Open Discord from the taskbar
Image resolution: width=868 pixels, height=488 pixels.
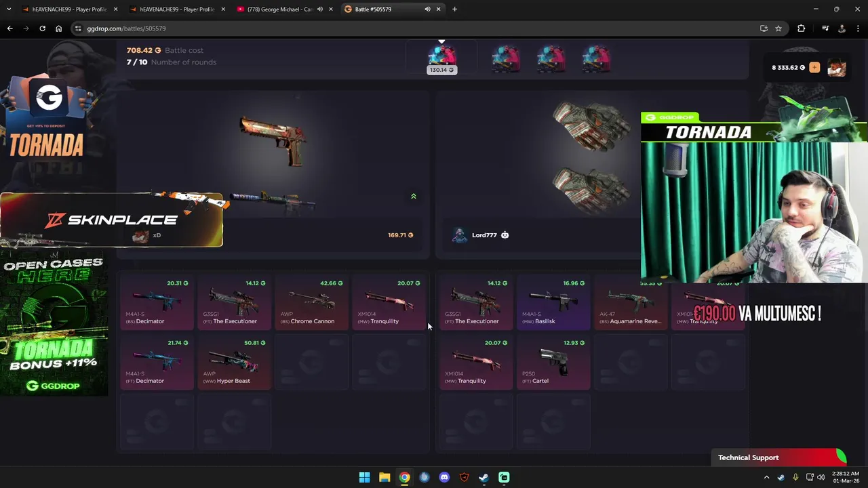point(444,477)
